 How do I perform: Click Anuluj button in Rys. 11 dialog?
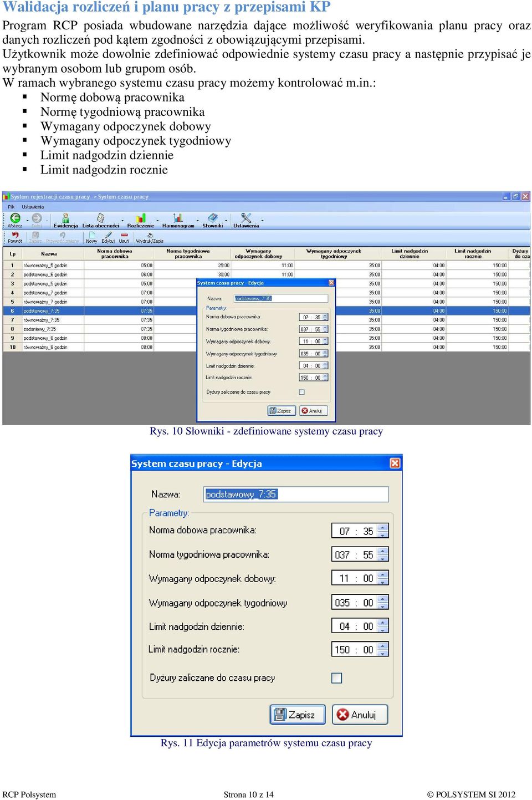360,715
